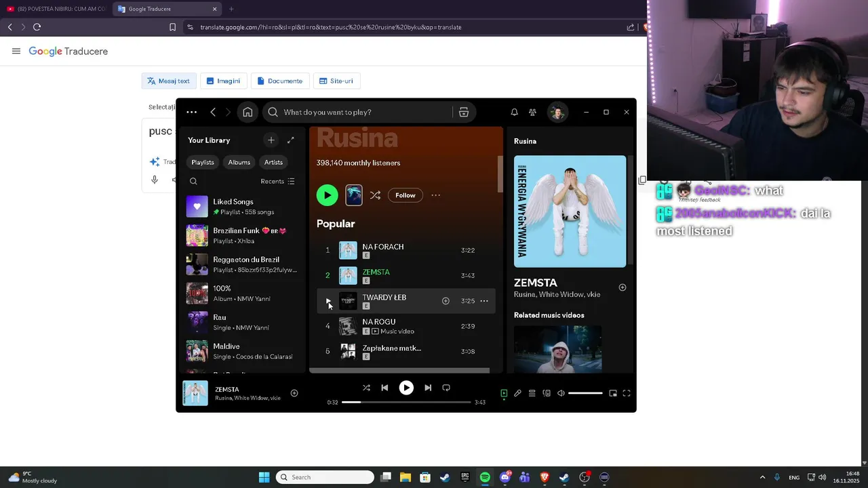The image size is (868, 488).
Task: Open artist page preview thumbnail next to play
Action: pos(354,195)
